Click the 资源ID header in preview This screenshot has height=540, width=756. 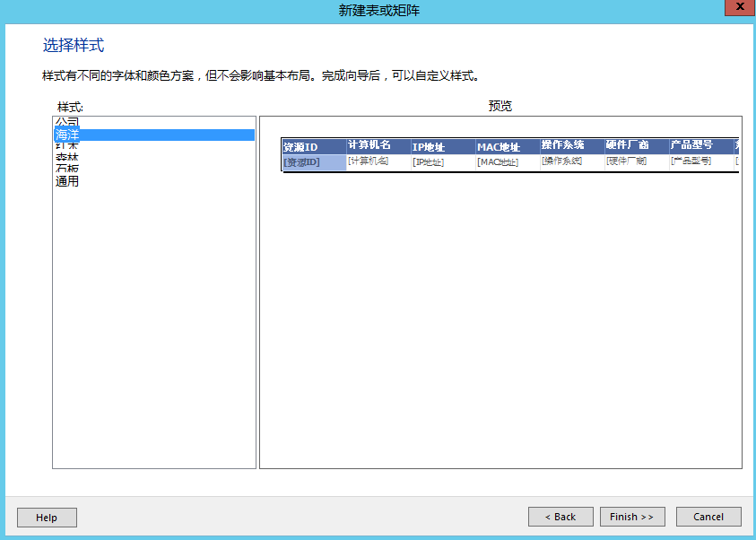(x=315, y=146)
